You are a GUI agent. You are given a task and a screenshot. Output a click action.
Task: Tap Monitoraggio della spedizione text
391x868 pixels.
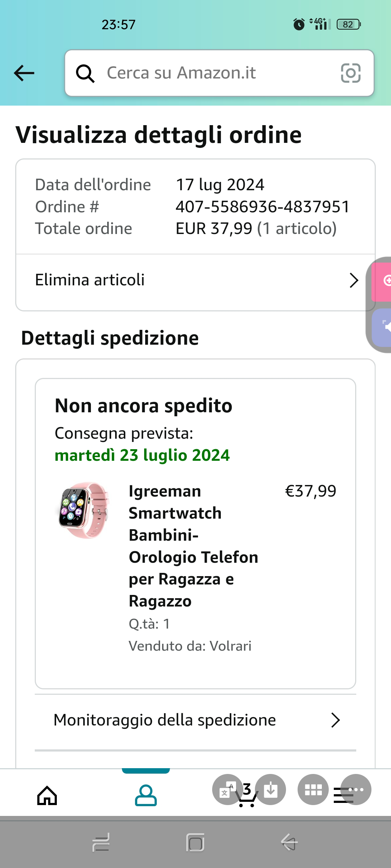(x=165, y=720)
